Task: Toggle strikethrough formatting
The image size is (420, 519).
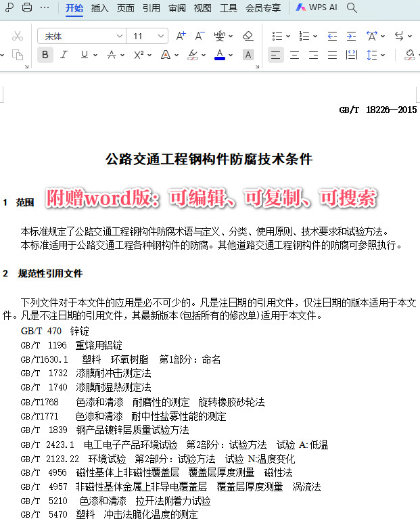Action: [112, 55]
